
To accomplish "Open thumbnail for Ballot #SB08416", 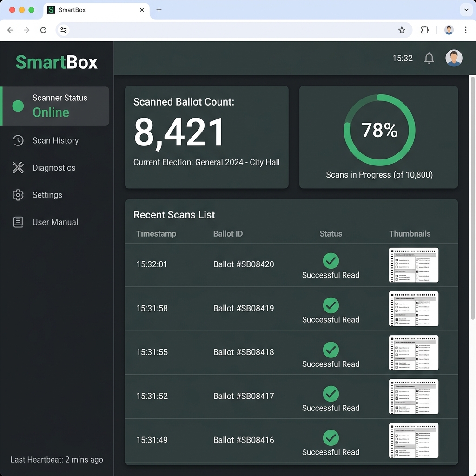I will pos(413,441).
